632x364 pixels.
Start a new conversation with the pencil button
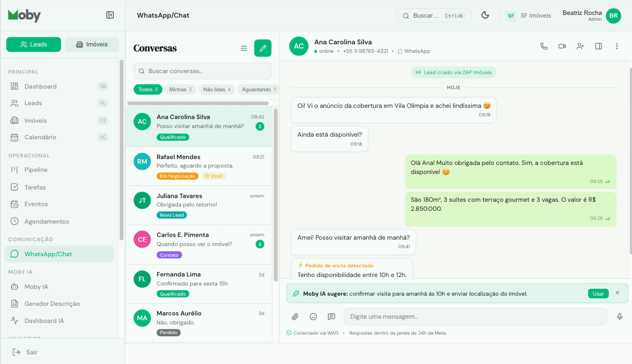(263, 48)
